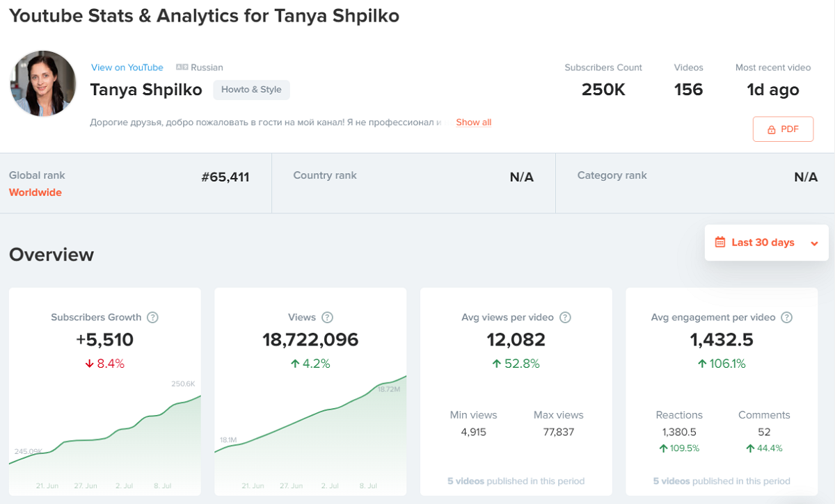Click the language icon next to Russian
Screen dimensions: 835x504
[x=182, y=67]
